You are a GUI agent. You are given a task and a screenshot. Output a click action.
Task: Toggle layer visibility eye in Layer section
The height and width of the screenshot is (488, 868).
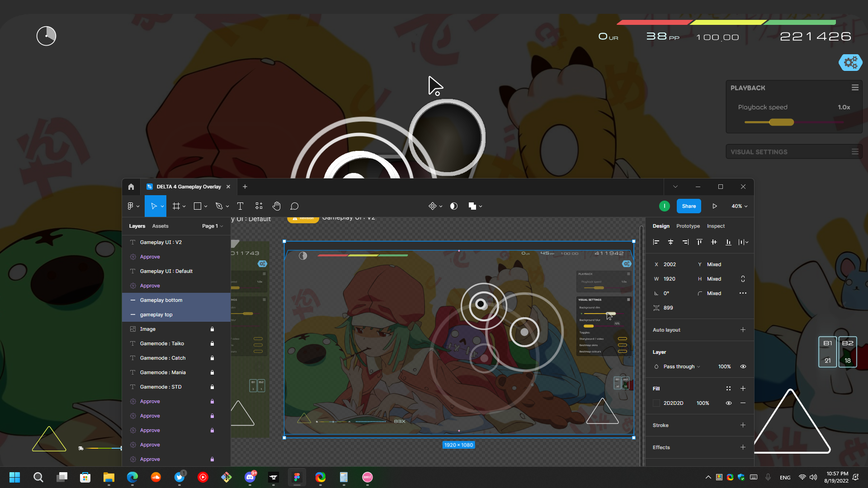[x=743, y=366]
